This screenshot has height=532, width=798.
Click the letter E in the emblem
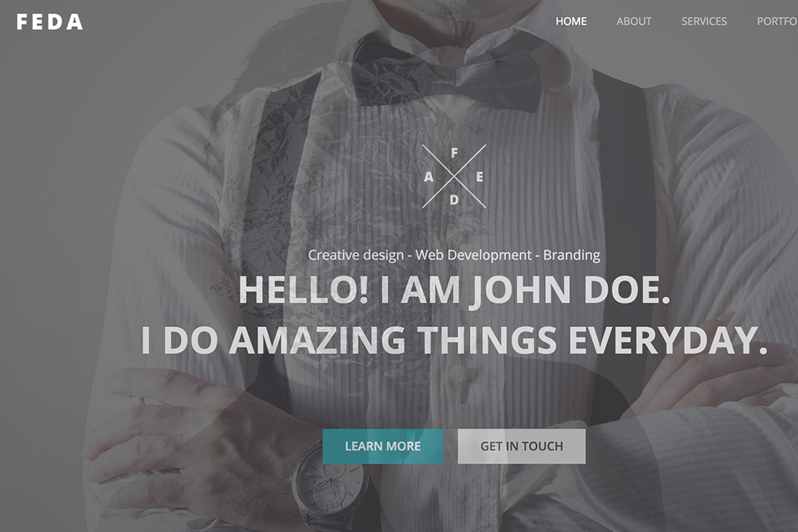(x=479, y=177)
